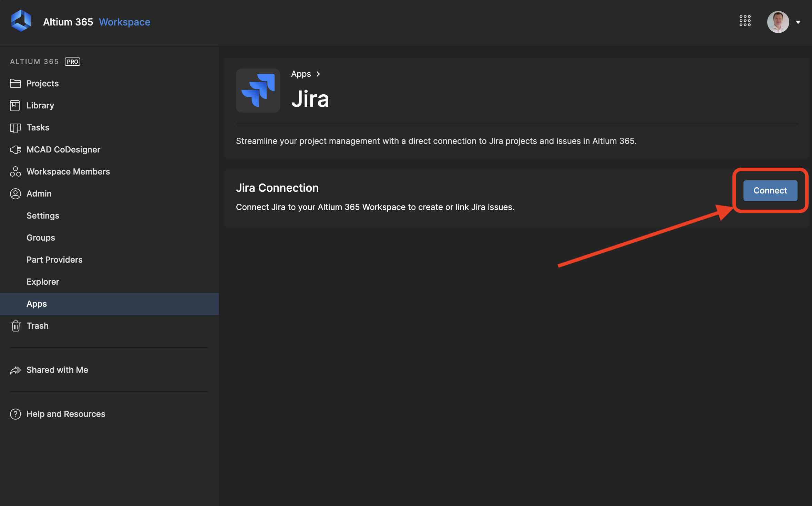Click the Tasks board icon
Screen dimensions: 812x506
click(x=16, y=128)
